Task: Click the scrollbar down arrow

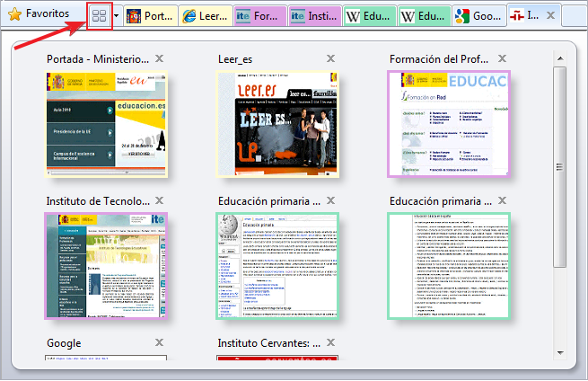Action: tap(560, 352)
